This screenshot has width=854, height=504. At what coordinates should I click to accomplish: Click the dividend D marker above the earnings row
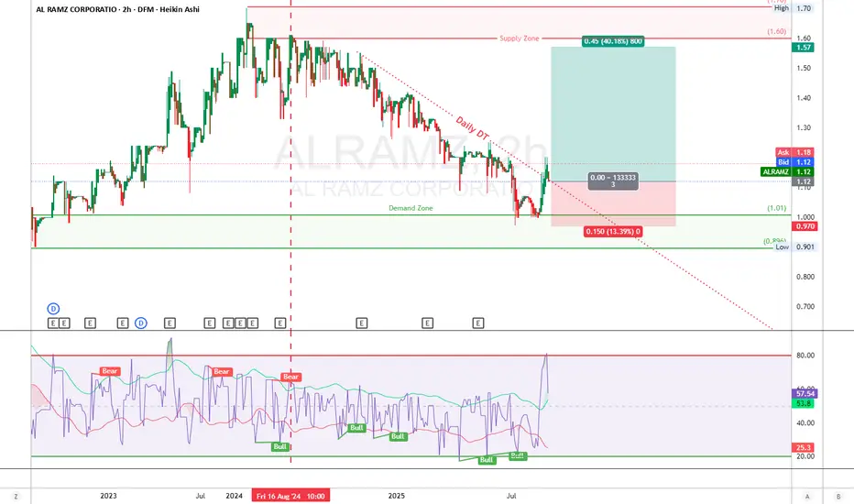click(53, 309)
